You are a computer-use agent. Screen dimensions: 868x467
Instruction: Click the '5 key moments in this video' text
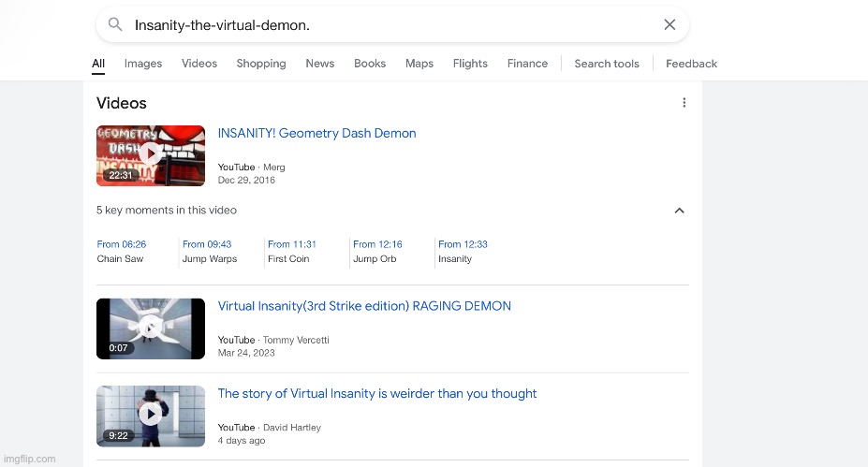167,211
